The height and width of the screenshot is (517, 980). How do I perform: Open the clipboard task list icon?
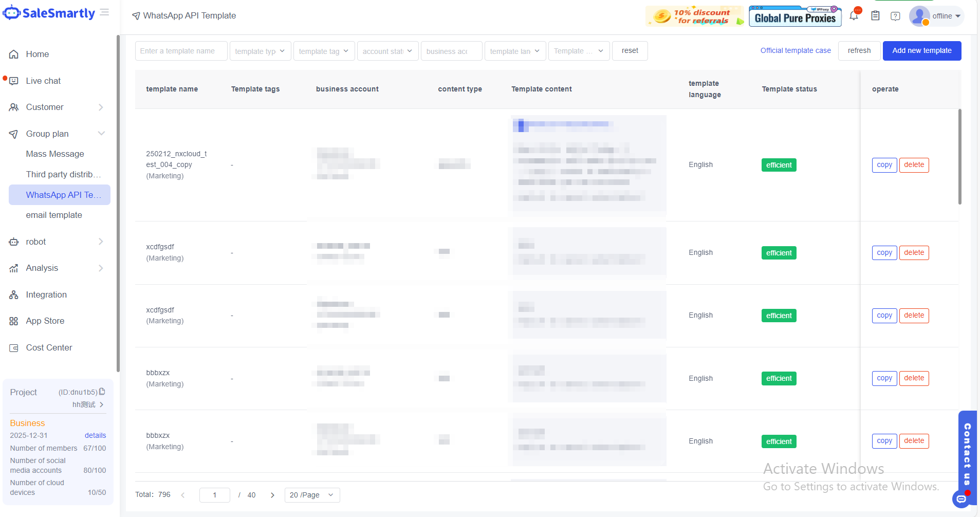click(875, 16)
